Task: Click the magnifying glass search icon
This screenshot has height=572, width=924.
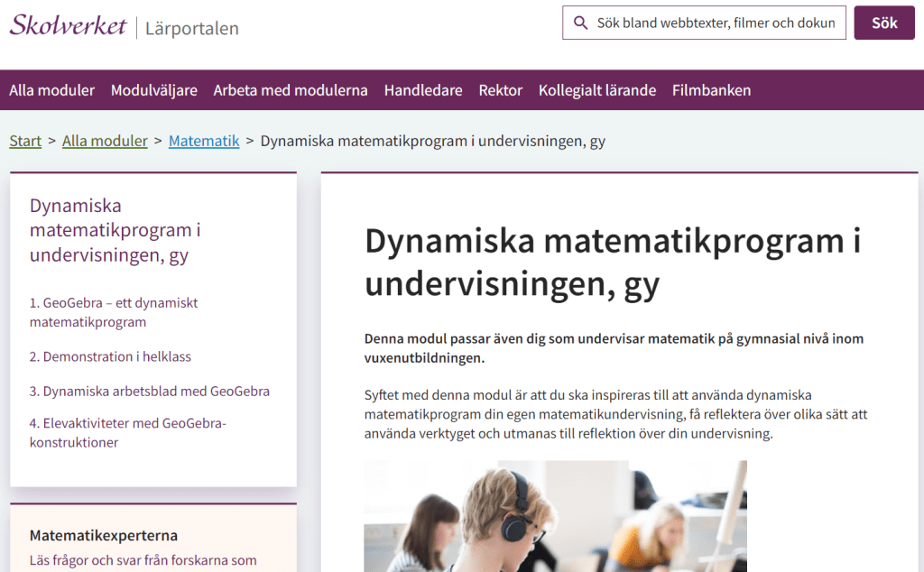Action: click(x=581, y=23)
